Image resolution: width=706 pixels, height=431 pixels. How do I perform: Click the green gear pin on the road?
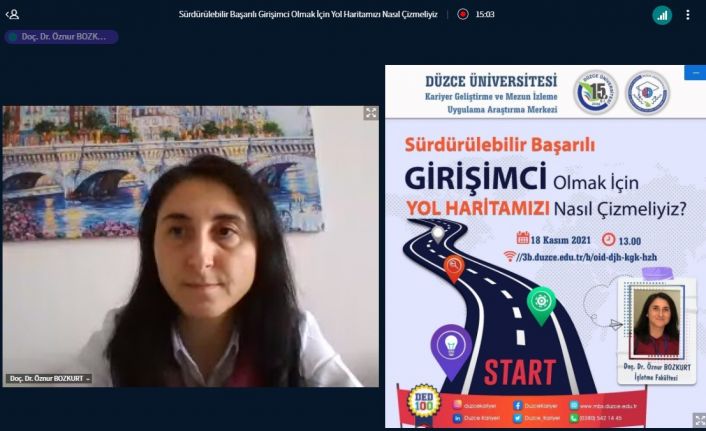click(541, 302)
